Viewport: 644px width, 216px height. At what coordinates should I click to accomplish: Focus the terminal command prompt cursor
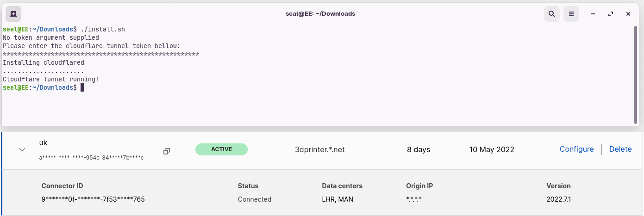(x=82, y=87)
